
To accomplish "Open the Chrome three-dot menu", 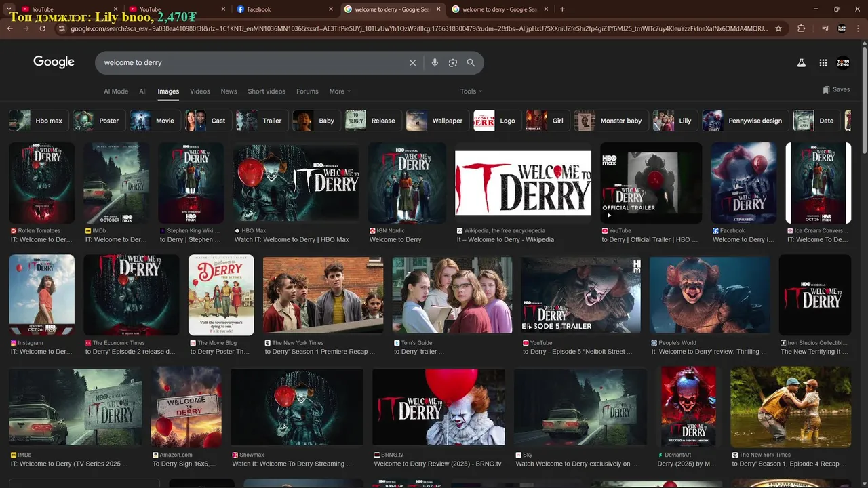I will [858, 28].
